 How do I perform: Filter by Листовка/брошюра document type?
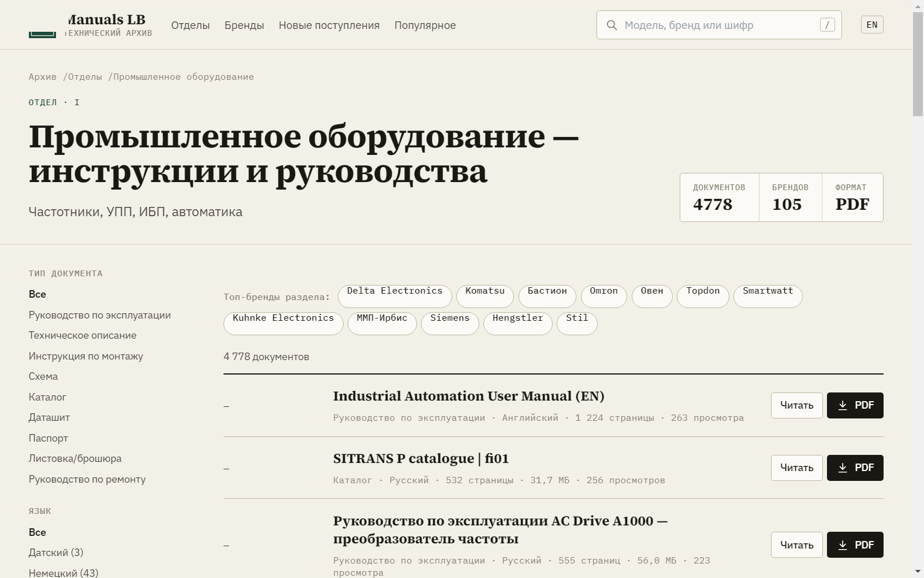pos(75,458)
